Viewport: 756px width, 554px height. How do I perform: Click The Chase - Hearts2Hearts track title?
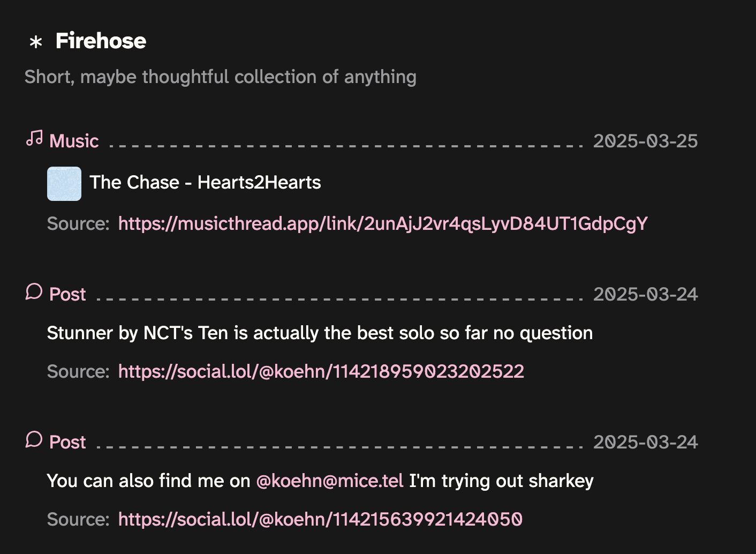(x=205, y=183)
